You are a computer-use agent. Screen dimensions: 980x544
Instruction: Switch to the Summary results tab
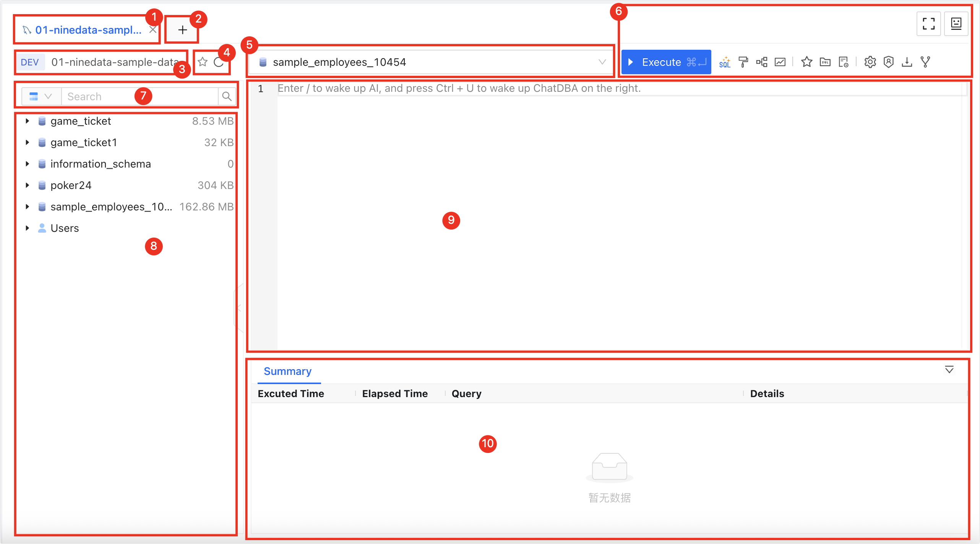(x=287, y=371)
